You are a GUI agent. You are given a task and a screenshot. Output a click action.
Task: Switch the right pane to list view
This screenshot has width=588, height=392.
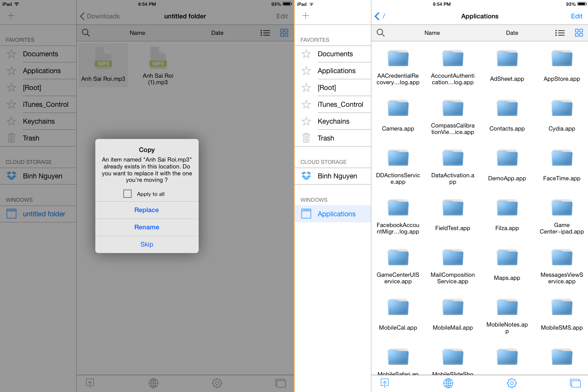point(560,33)
